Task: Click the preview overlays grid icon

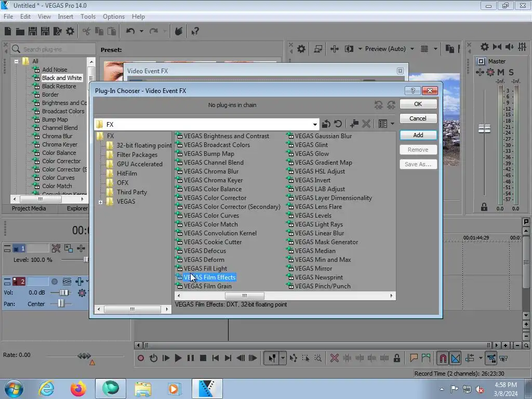Action: (424, 49)
